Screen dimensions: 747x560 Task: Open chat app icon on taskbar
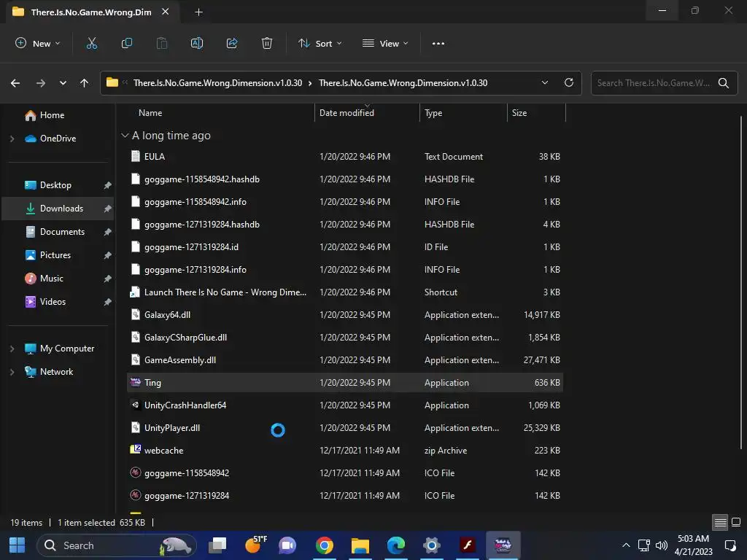point(287,545)
